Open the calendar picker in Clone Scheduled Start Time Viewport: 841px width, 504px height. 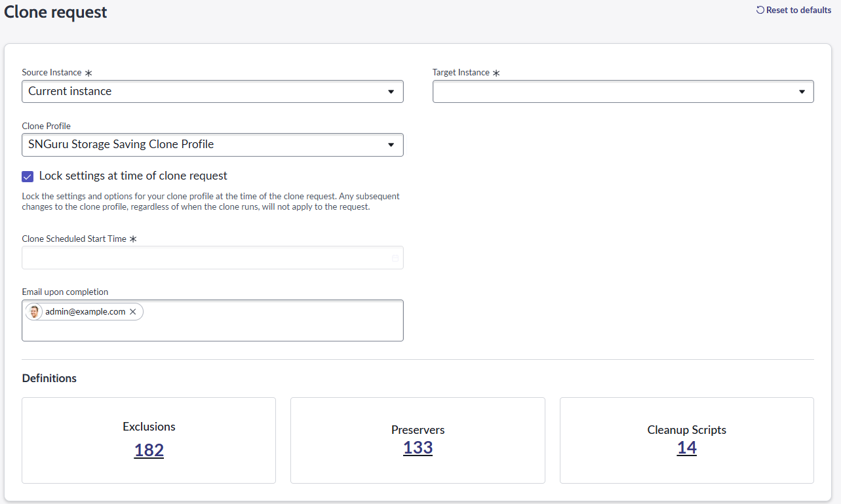coord(395,258)
